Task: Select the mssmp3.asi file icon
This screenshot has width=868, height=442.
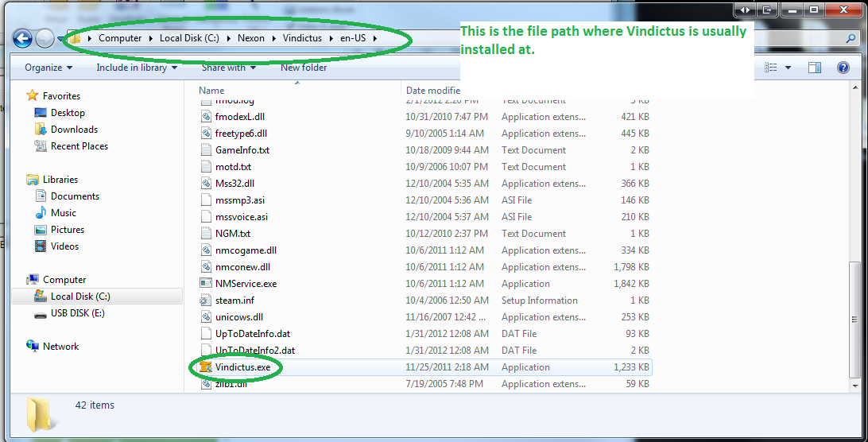Action: point(206,200)
